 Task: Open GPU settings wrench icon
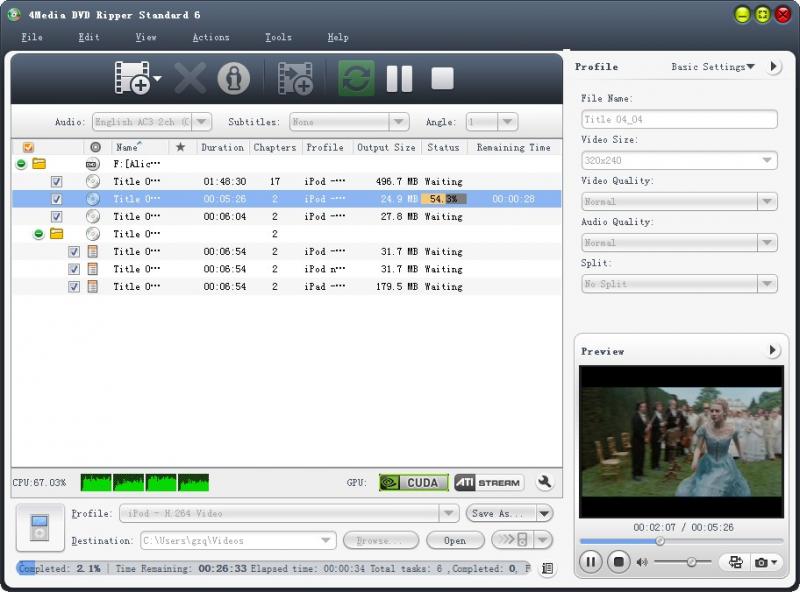(x=545, y=482)
